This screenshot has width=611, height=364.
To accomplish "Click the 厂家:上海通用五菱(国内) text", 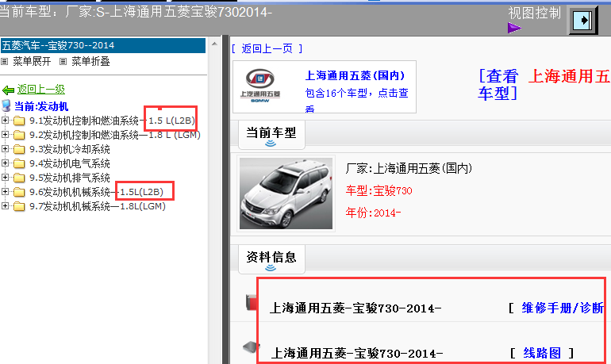I will 409,169.
